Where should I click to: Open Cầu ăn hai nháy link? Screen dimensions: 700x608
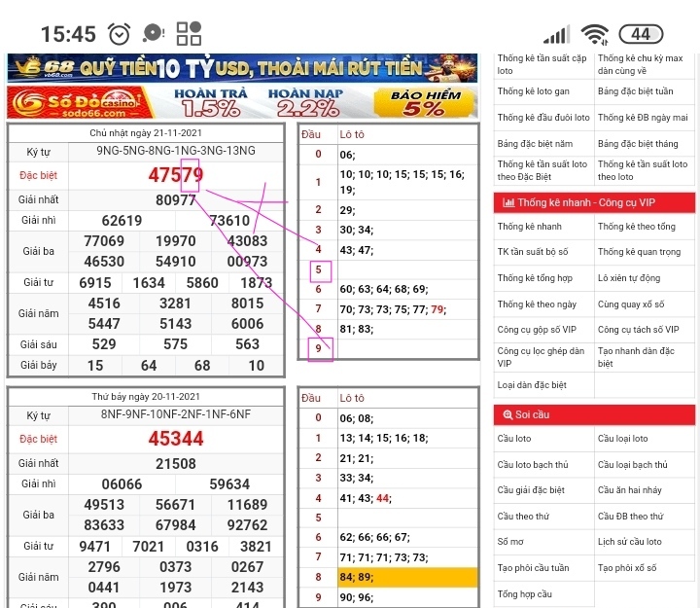point(630,490)
